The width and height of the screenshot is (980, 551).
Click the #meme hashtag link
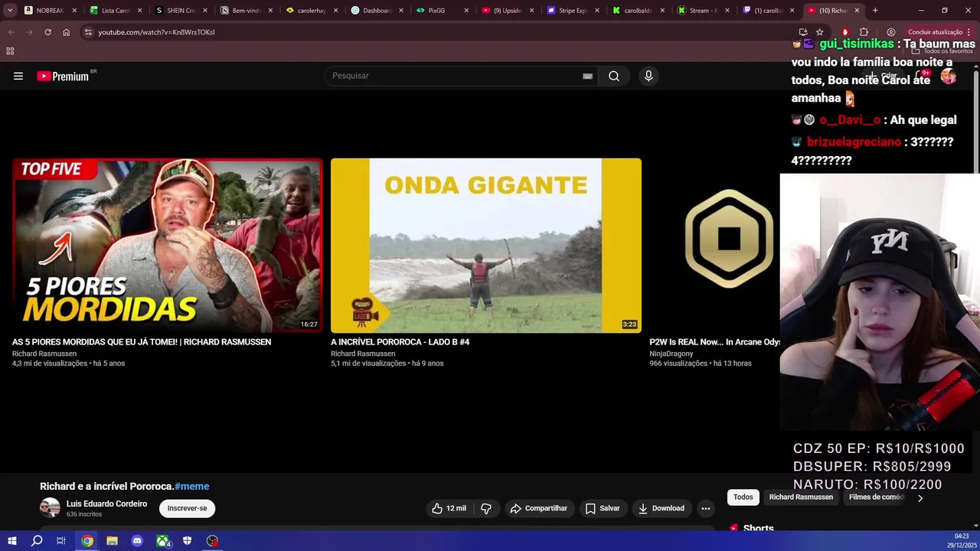point(191,486)
